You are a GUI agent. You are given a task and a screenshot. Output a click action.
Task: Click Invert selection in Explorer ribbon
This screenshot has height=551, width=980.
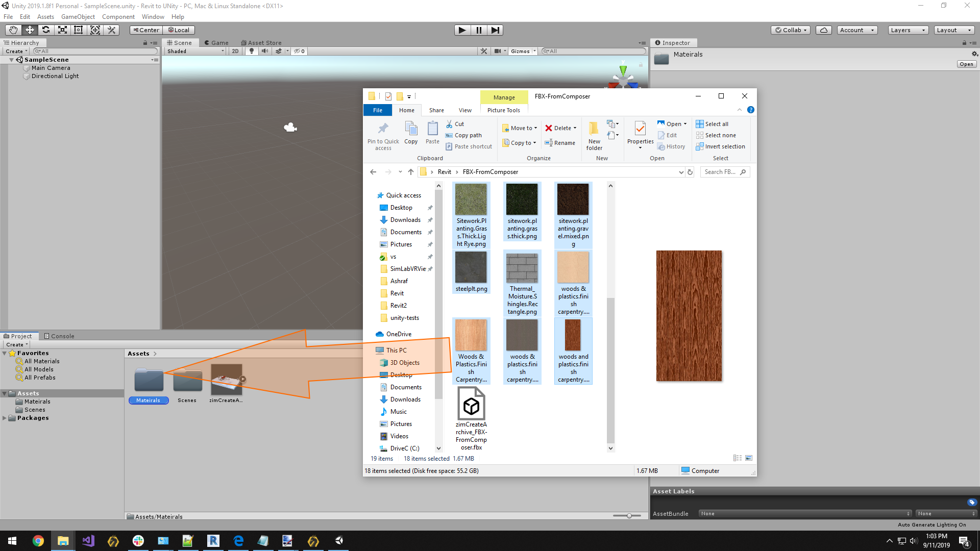coord(720,146)
